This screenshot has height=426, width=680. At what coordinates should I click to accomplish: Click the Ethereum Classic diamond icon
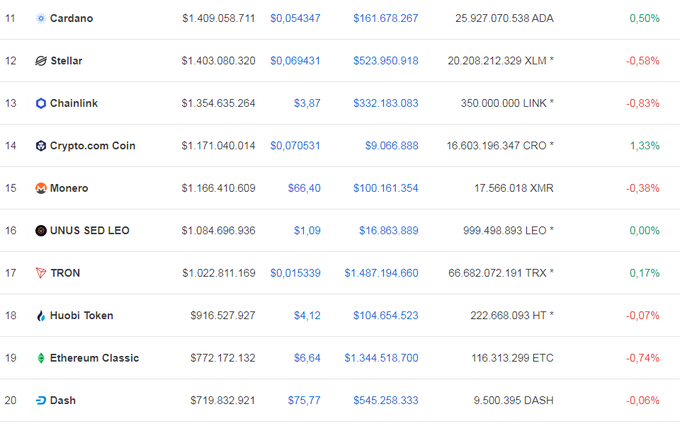(41, 358)
